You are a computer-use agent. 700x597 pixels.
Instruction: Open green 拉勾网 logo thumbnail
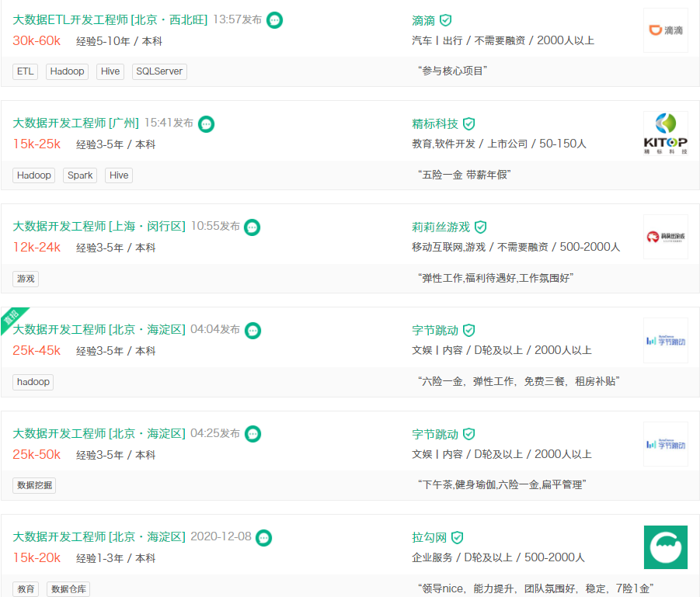666,547
